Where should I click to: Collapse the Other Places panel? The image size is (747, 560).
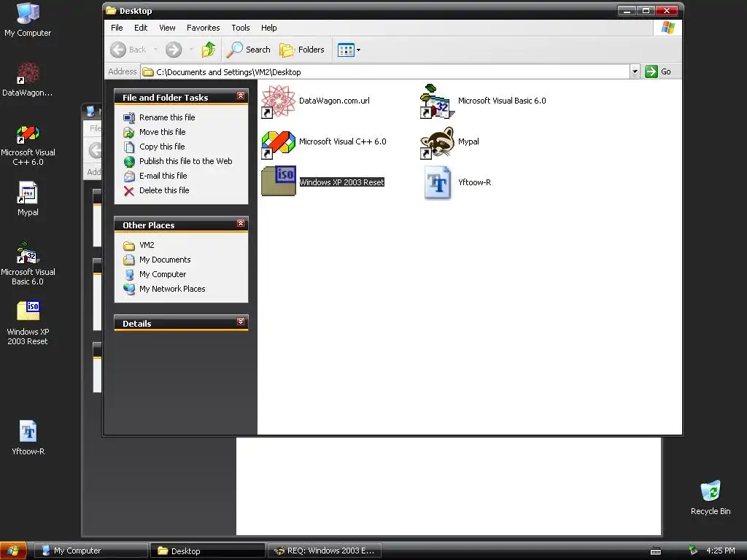click(241, 223)
